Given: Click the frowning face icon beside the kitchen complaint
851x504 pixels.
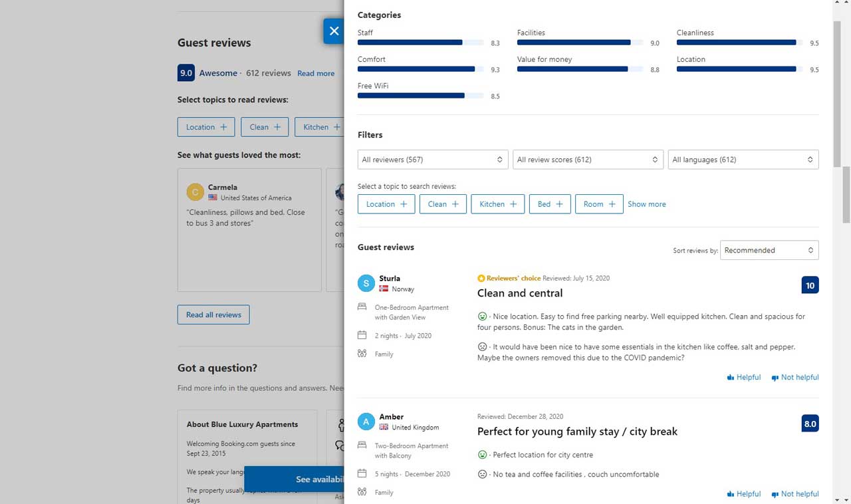Looking at the screenshot, I should (x=483, y=346).
